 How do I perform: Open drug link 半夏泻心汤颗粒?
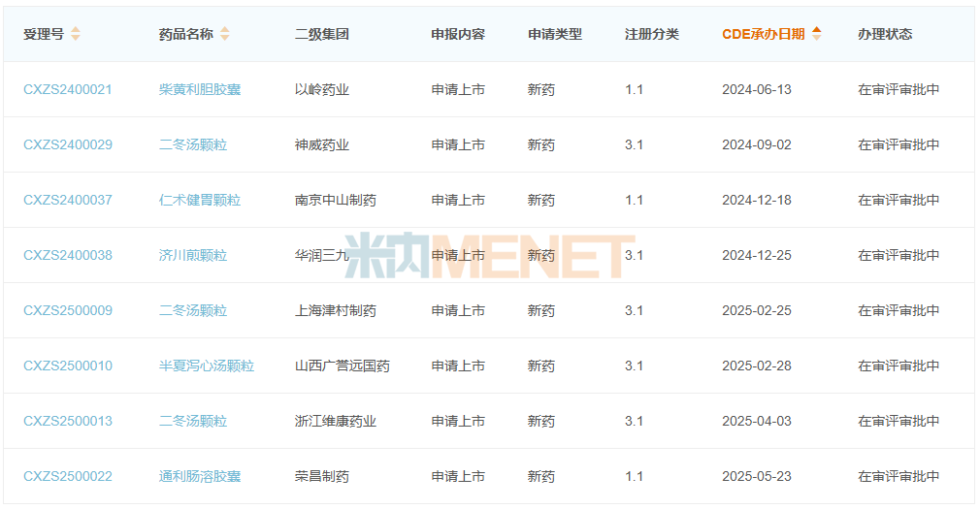coord(207,366)
